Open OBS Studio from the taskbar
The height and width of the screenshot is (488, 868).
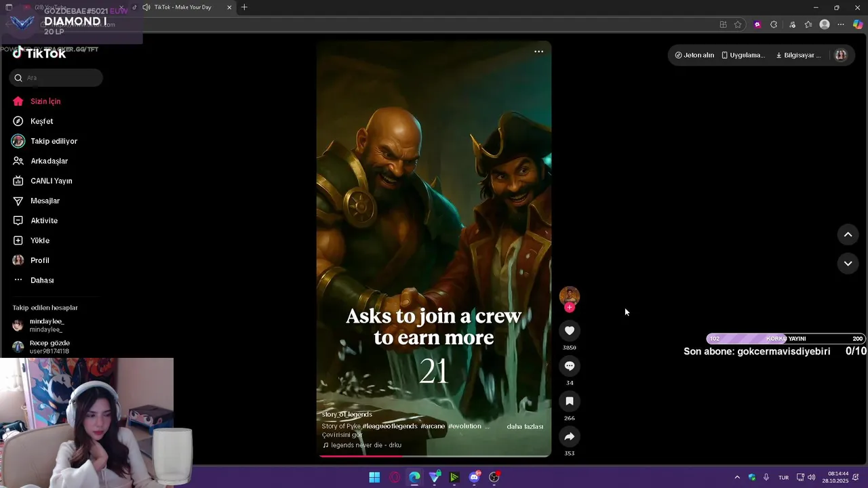click(x=494, y=477)
